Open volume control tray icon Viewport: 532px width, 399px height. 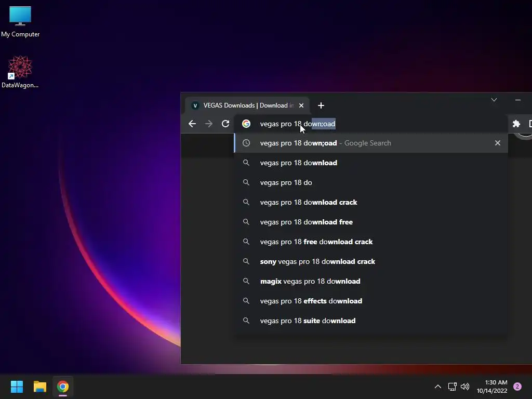click(465, 387)
